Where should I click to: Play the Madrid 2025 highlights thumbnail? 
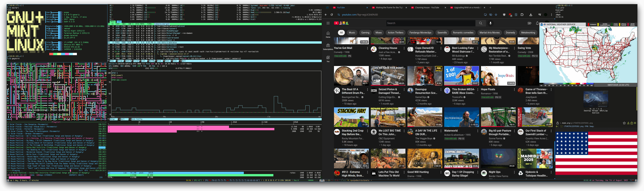(x=535, y=158)
